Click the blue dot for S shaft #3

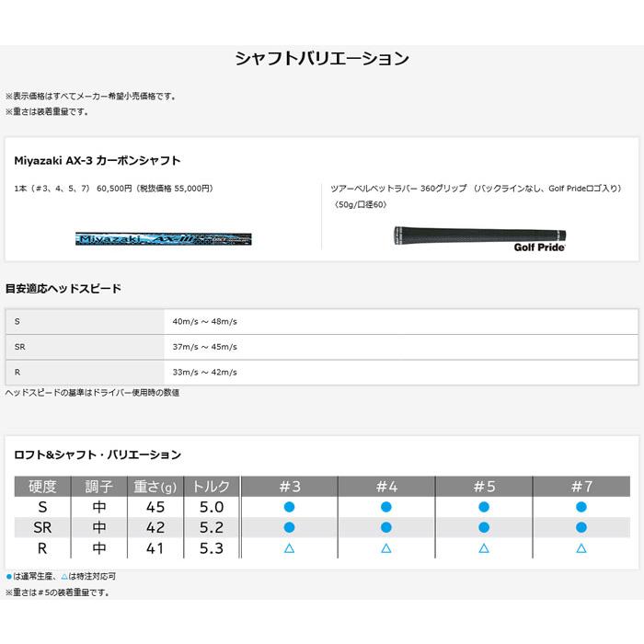pos(289,507)
